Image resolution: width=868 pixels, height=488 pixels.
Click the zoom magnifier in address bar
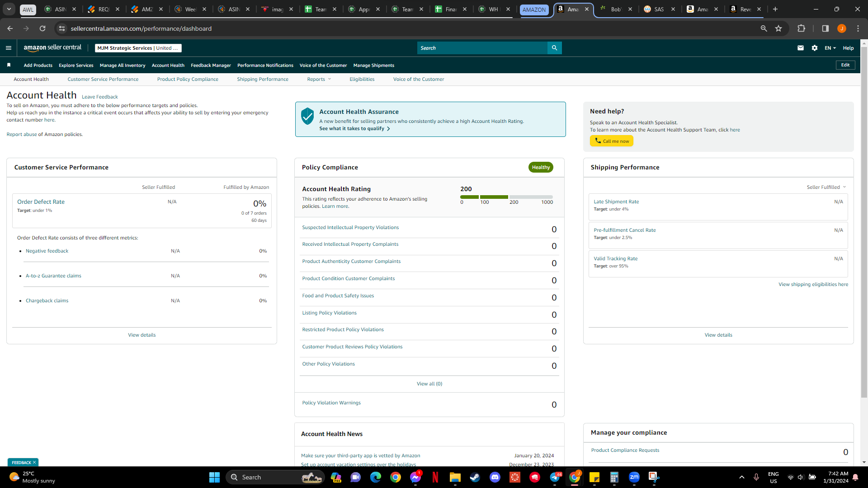click(764, 28)
